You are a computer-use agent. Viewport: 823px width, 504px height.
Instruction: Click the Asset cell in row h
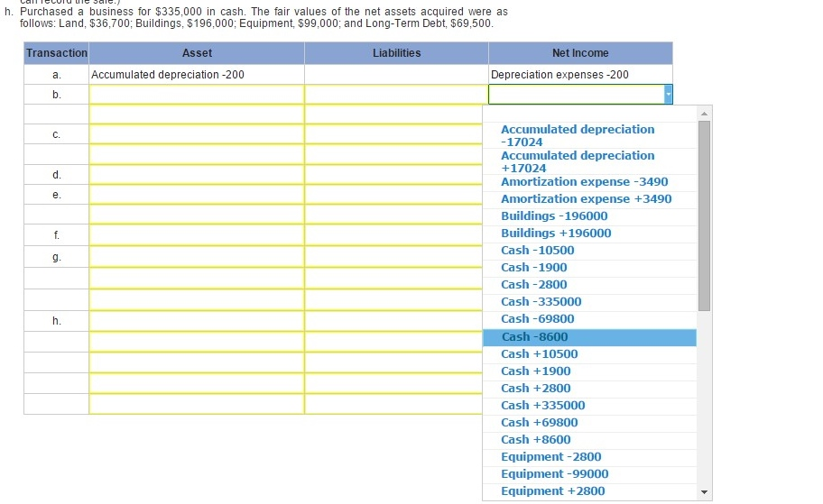click(x=196, y=321)
